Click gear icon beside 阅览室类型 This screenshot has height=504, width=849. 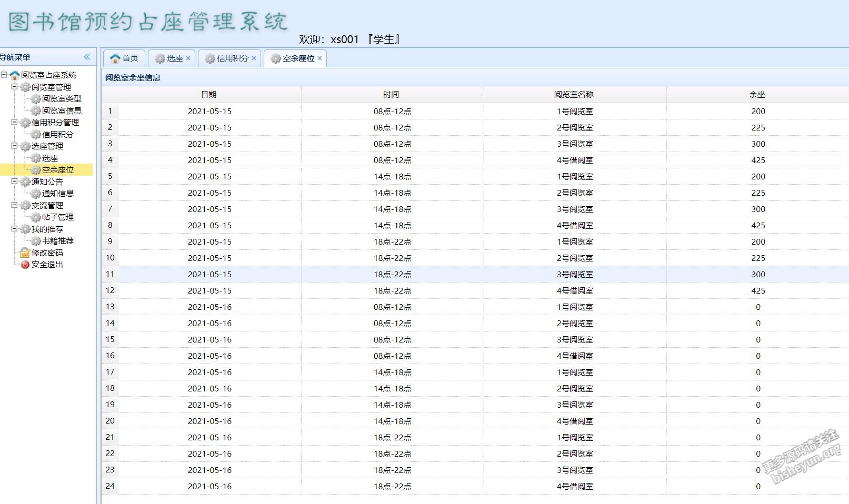pos(36,99)
